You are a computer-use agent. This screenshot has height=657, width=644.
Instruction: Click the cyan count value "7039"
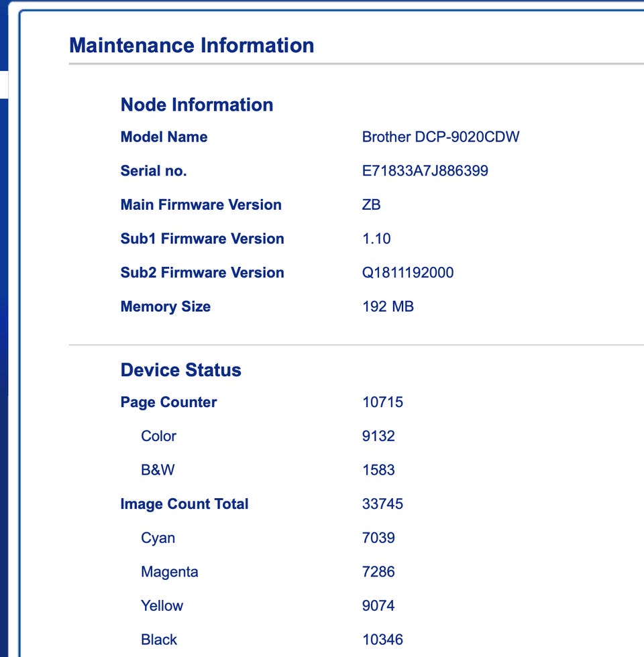pyautogui.click(x=378, y=538)
